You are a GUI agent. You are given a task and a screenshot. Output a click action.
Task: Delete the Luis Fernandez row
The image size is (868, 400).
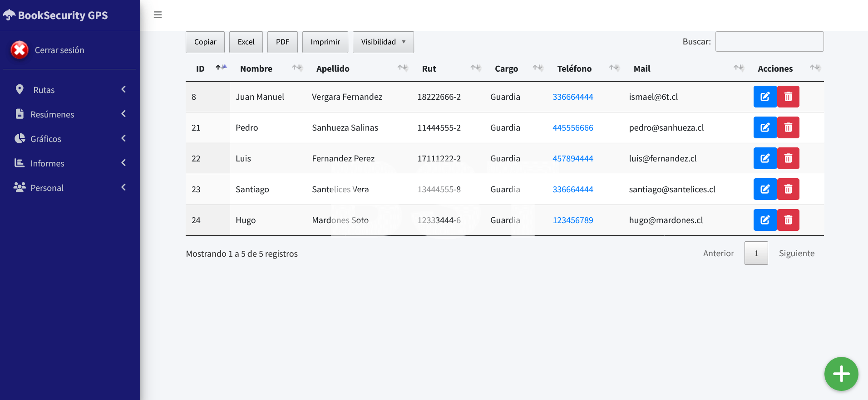(788, 158)
